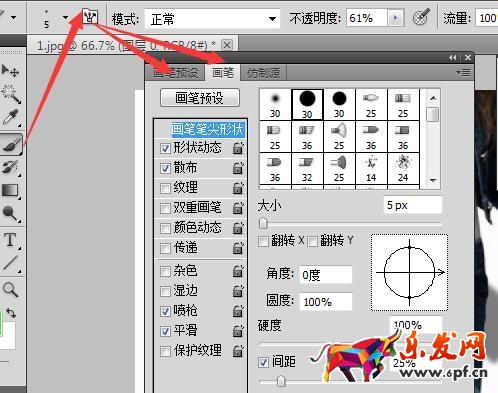Toggle lock for 喷枪
This screenshot has height=393, width=498.
[x=238, y=311]
